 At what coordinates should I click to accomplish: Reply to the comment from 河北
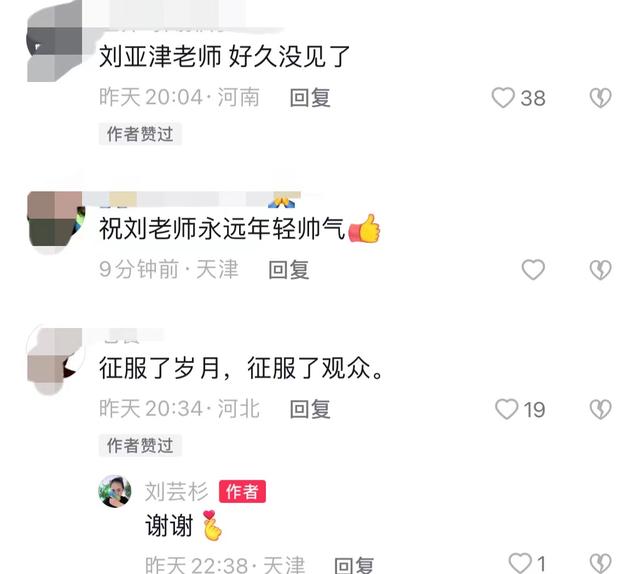click(310, 409)
